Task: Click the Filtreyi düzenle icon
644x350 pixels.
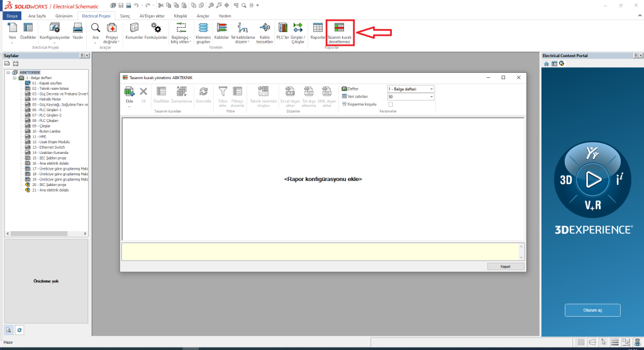Action: coord(237,92)
